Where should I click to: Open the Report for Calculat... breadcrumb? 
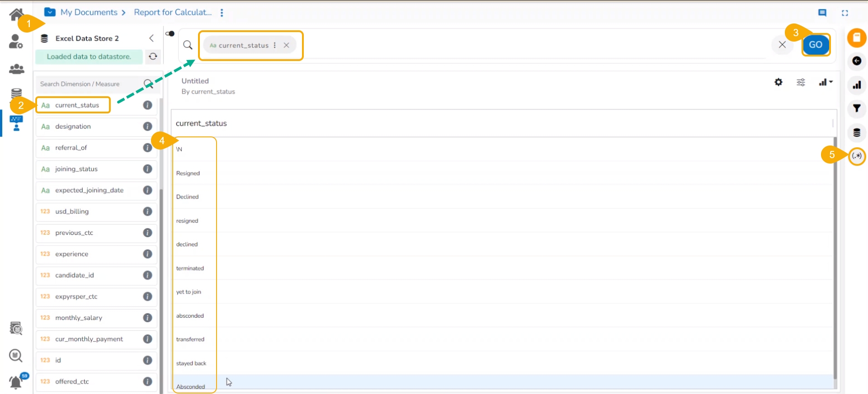pos(173,12)
